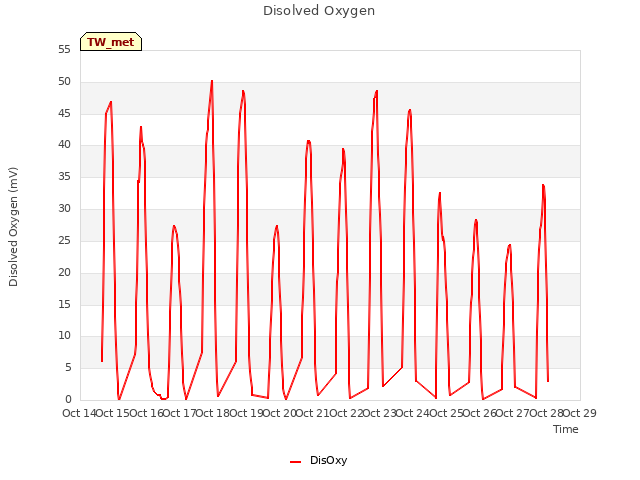Screen dimensions: 640x480
Task: Click the TW_met annotation label
Action: [x=111, y=42]
